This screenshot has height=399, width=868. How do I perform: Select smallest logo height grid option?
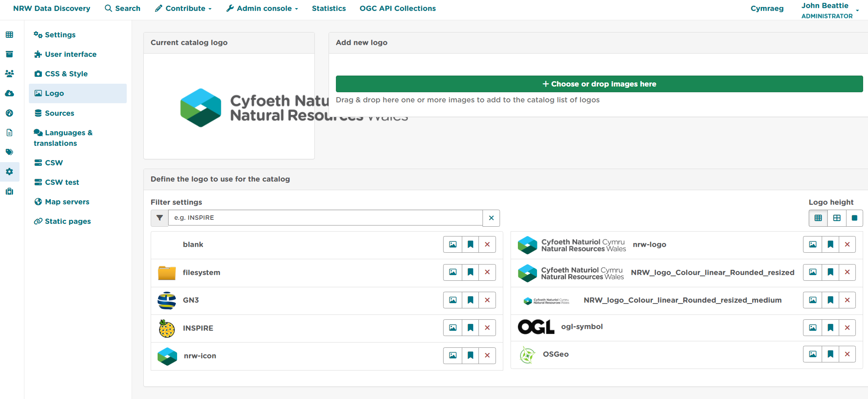(x=818, y=218)
